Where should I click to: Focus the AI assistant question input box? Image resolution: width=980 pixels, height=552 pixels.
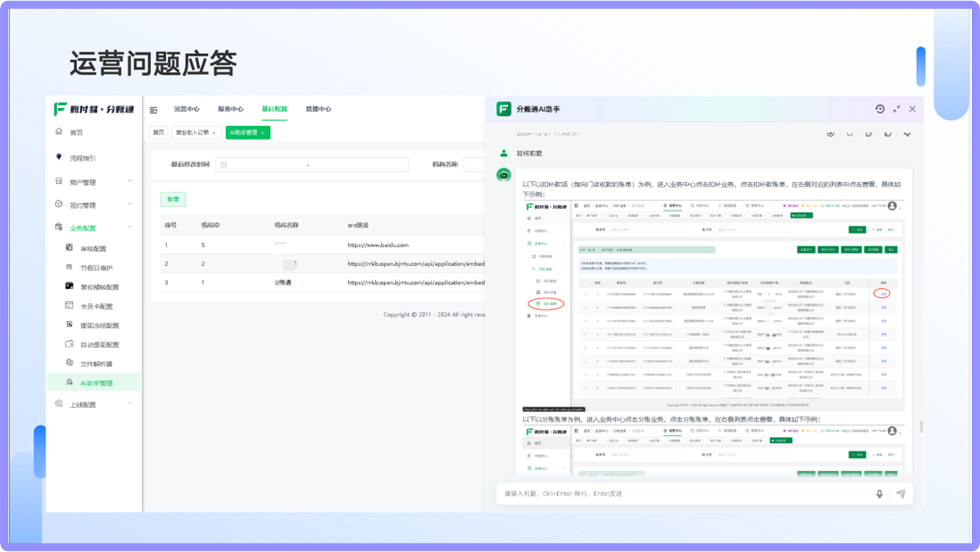pyautogui.click(x=684, y=493)
